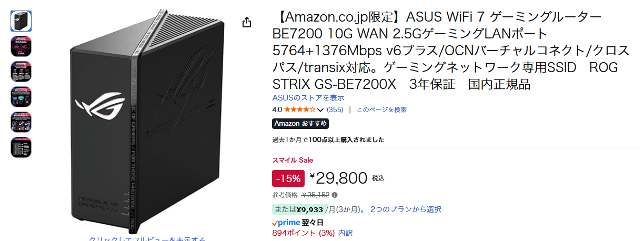Select the sixth thumbnail in the image list

click(21, 147)
